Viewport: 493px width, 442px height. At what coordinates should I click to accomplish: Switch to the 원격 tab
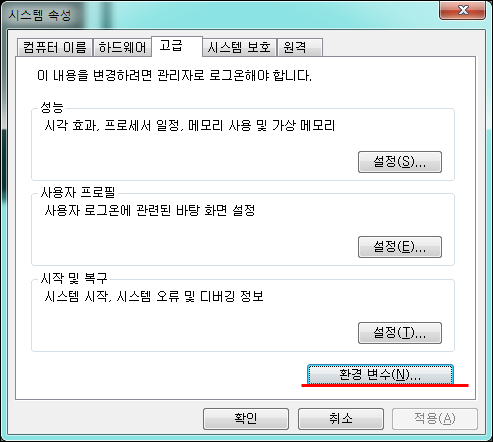pyautogui.click(x=300, y=47)
